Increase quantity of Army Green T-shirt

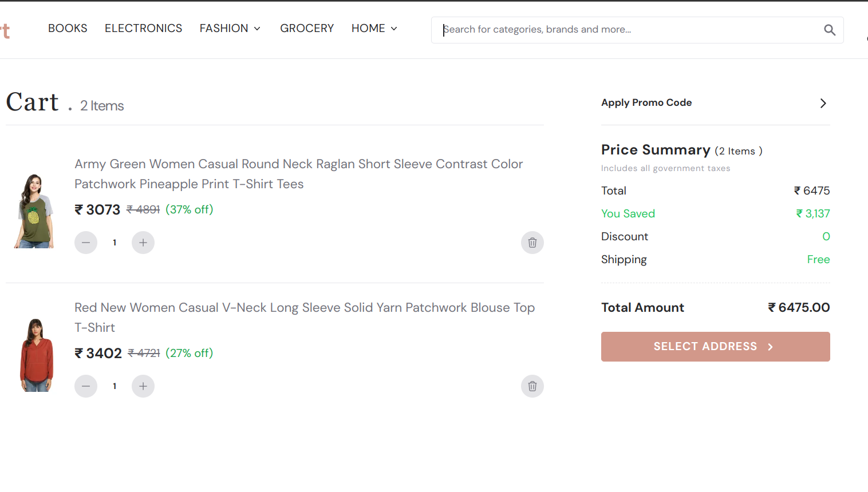click(143, 243)
